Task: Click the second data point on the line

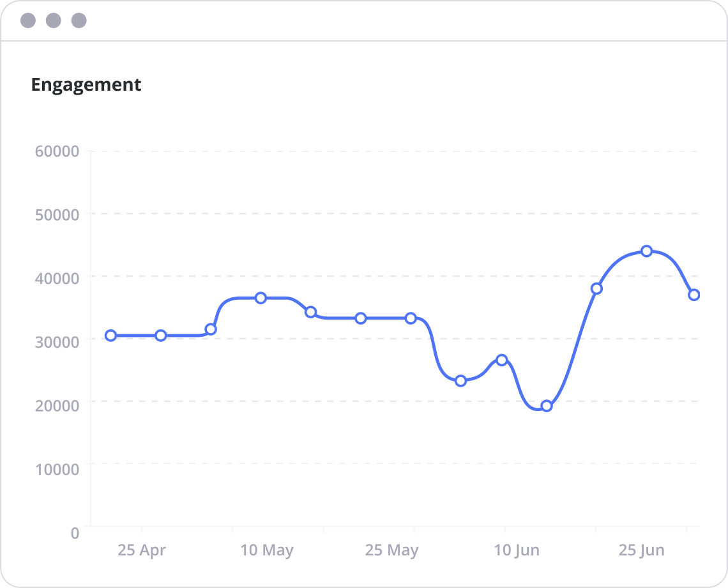Action: tap(160, 335)
